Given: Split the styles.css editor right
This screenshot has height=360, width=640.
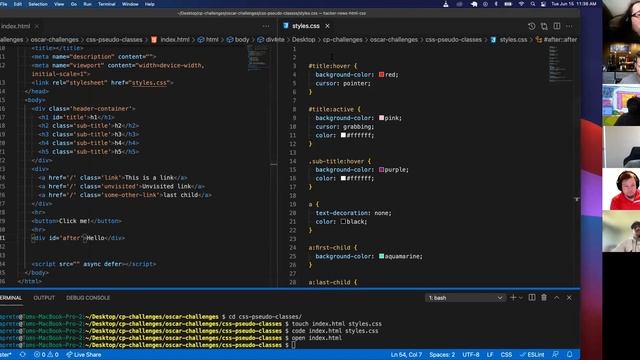Looking at the screenshot, I should pos(557,26).
